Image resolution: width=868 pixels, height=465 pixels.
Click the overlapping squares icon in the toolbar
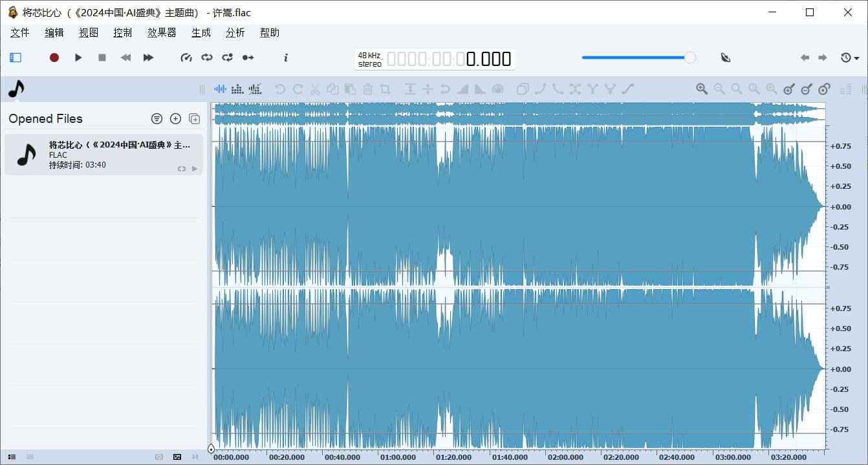[523, 89]
